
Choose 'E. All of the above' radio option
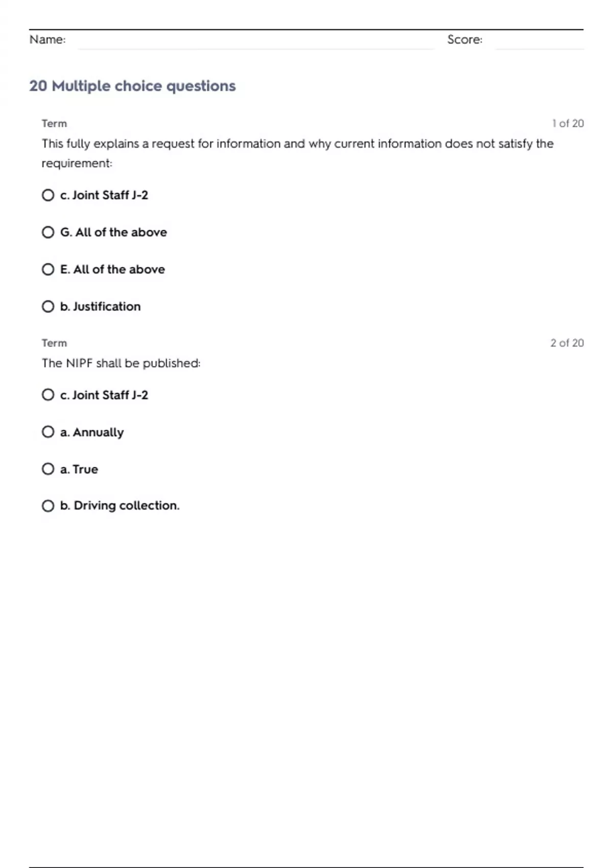(x=48, y=269)
